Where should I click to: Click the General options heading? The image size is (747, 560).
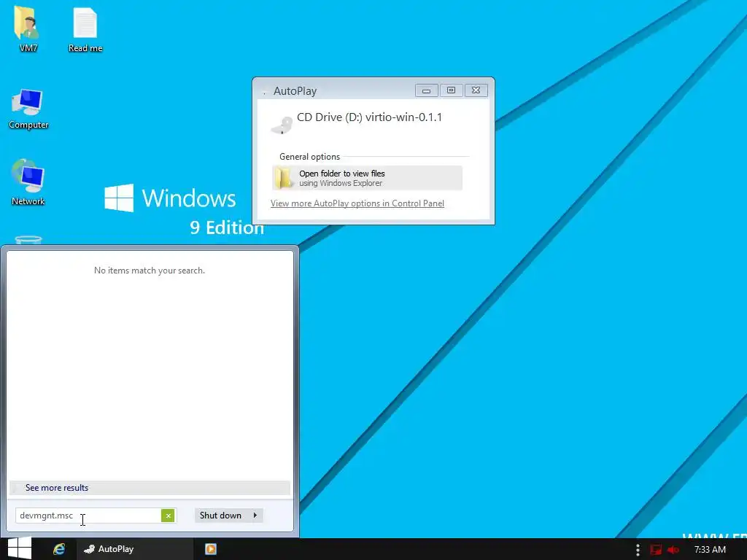click(309, 157)
